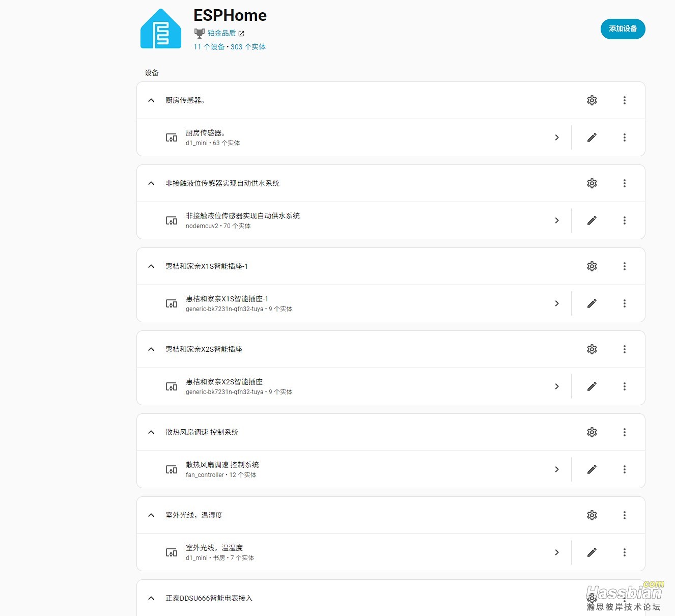Open overflow menu for 惠桔和家亲X1S智能插座-1 entry header

pos(624,266)
